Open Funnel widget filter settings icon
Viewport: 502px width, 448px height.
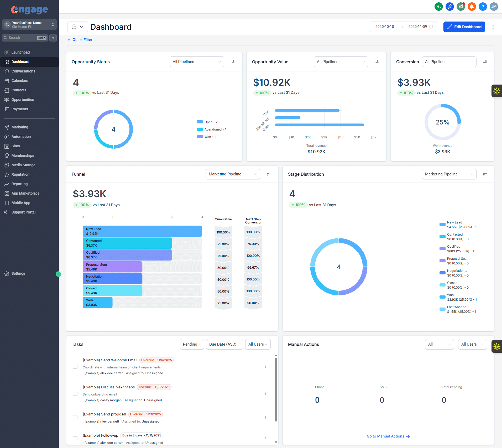(x=269, y=174)
